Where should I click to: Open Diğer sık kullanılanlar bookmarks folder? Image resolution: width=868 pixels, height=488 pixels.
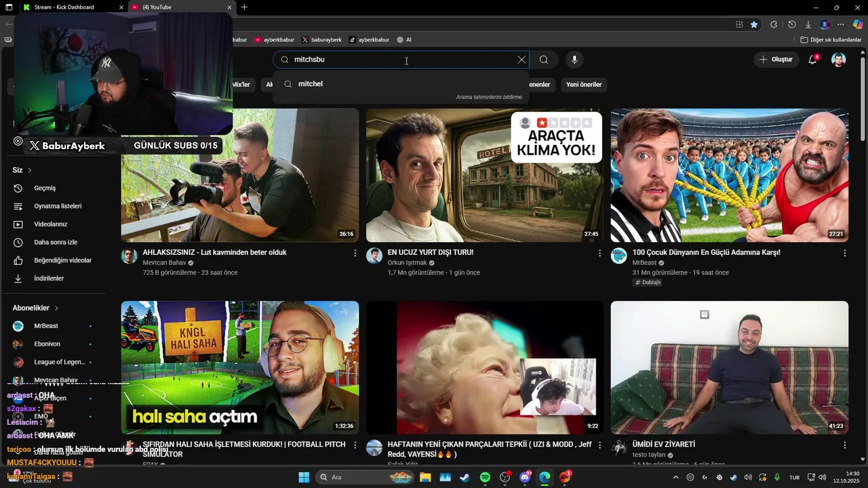tap(831, 40)
